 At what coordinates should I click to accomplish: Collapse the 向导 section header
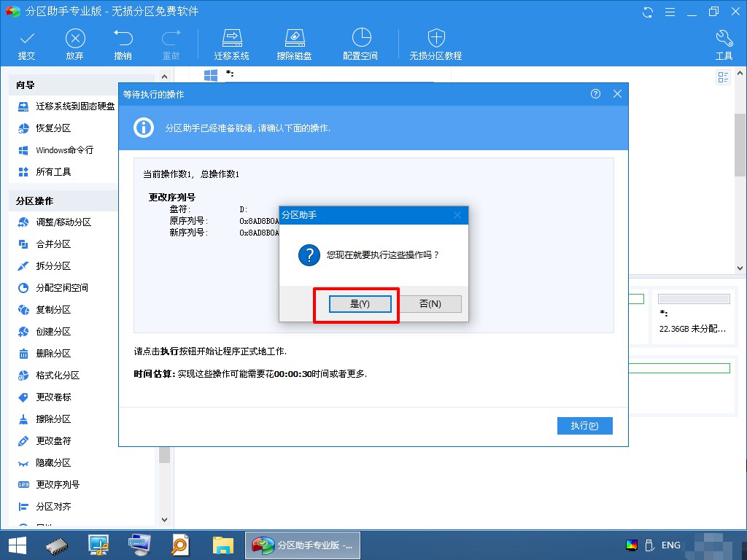coord(63,85)
